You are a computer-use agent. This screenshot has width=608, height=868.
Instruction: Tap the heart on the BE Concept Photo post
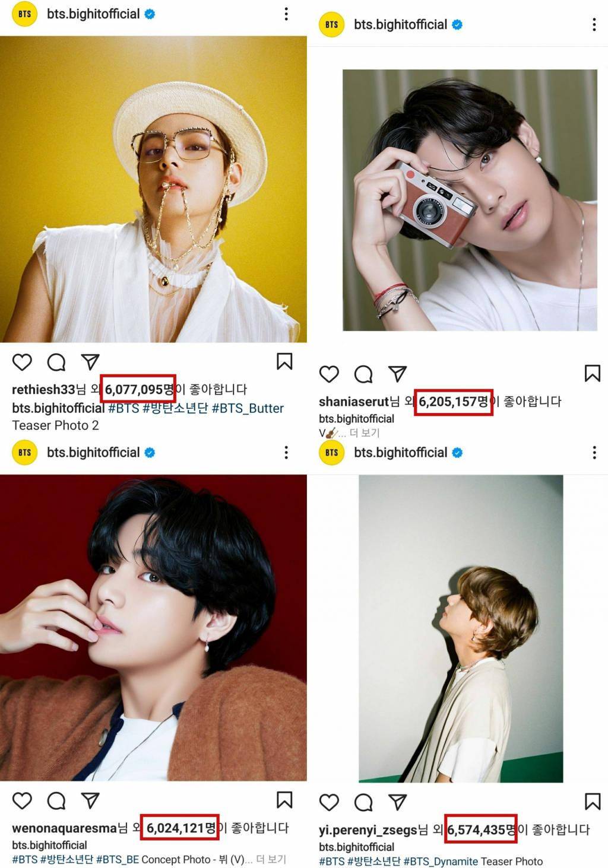22,800
